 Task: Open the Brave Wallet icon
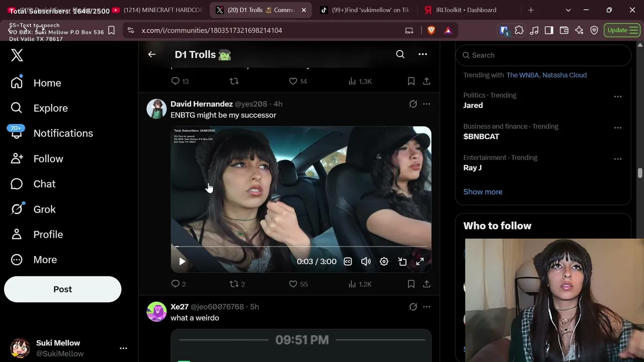pyautogui.click(x=564, y=30)
